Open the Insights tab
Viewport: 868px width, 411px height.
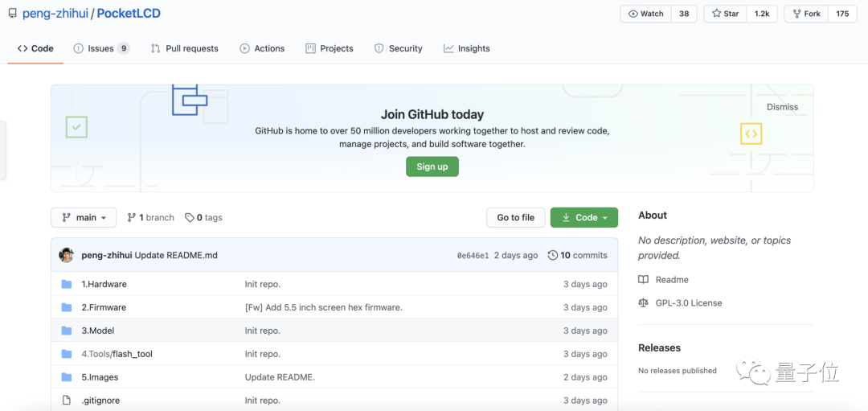click(467, 49)
